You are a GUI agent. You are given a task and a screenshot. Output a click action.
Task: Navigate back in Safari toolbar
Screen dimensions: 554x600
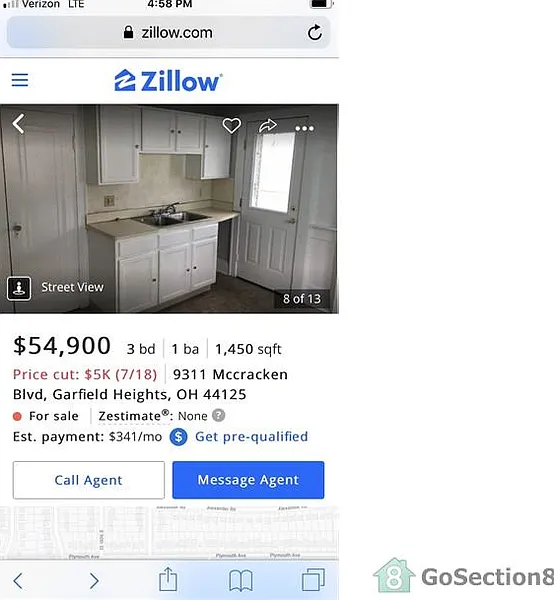(18, 581)
